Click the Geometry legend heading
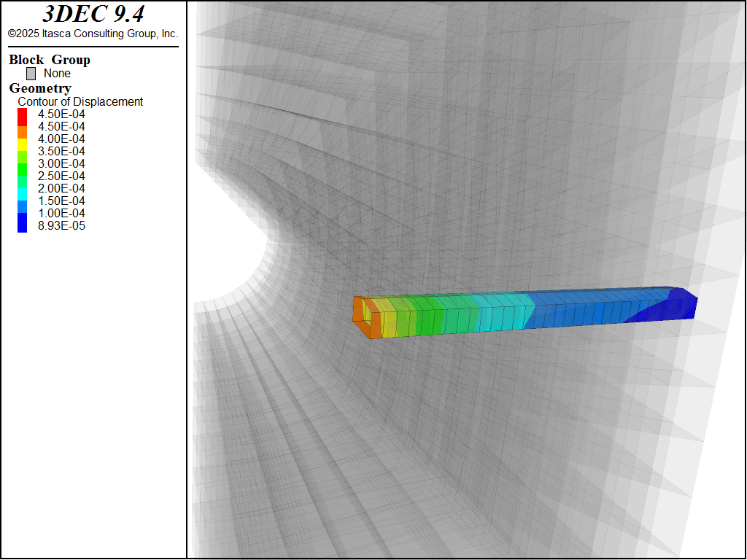Screen dimensions: 747x560 click(40, 88)
